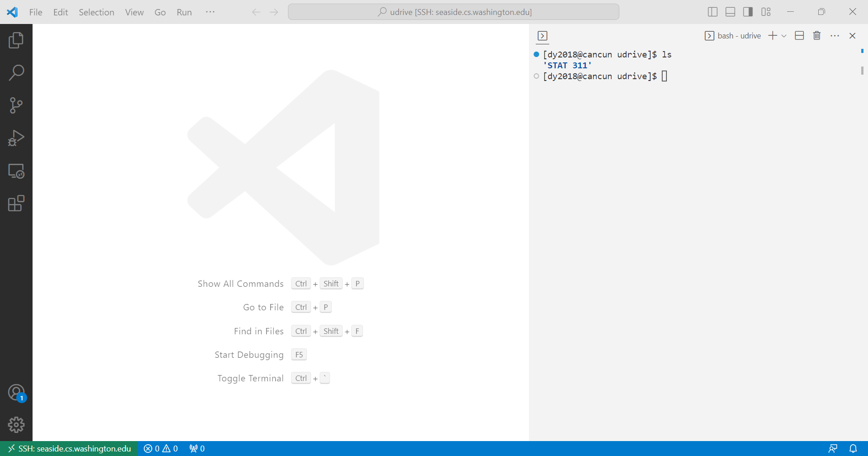
Task: Open the Explorer view in activity bar
Action: click(x=16, y=40)
